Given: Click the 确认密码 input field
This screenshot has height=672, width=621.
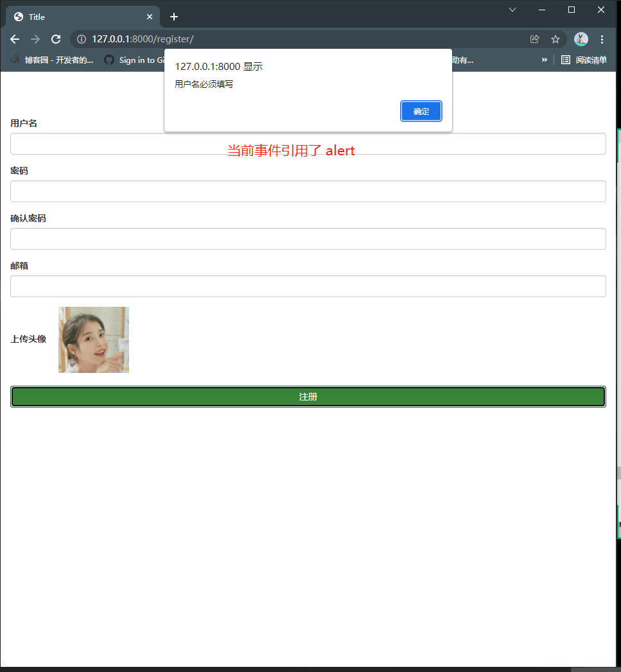Looking at the screenshot, I should [x=308, y=239].
